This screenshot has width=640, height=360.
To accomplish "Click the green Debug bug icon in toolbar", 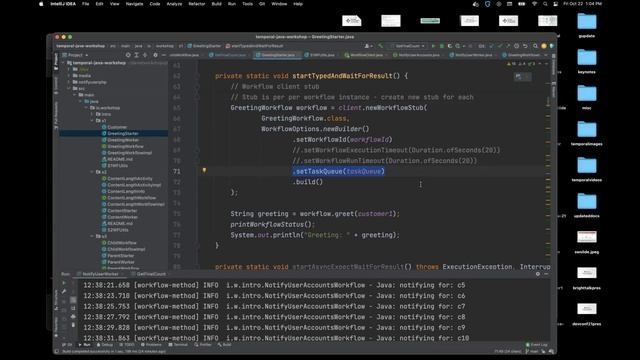I will (442, 46).
